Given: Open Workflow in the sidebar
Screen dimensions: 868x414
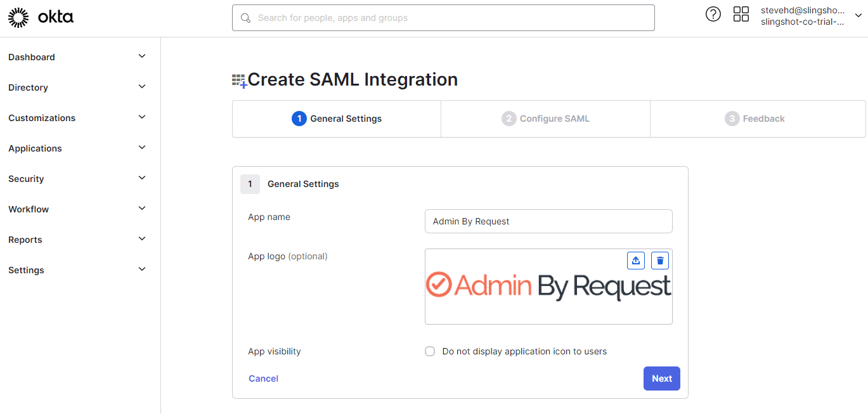Looking at the screenshot, I should tap(29, 209).
